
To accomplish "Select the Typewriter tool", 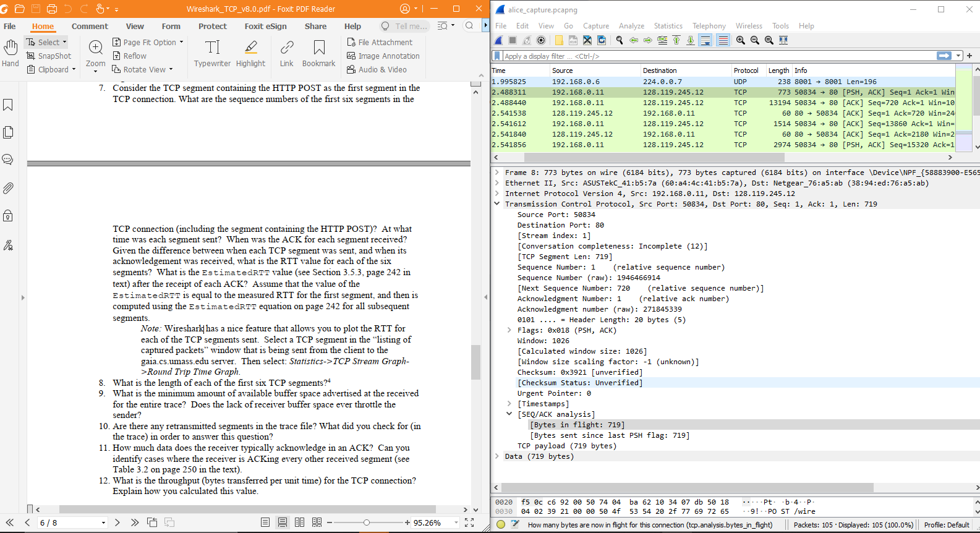I will click(212, 53).
